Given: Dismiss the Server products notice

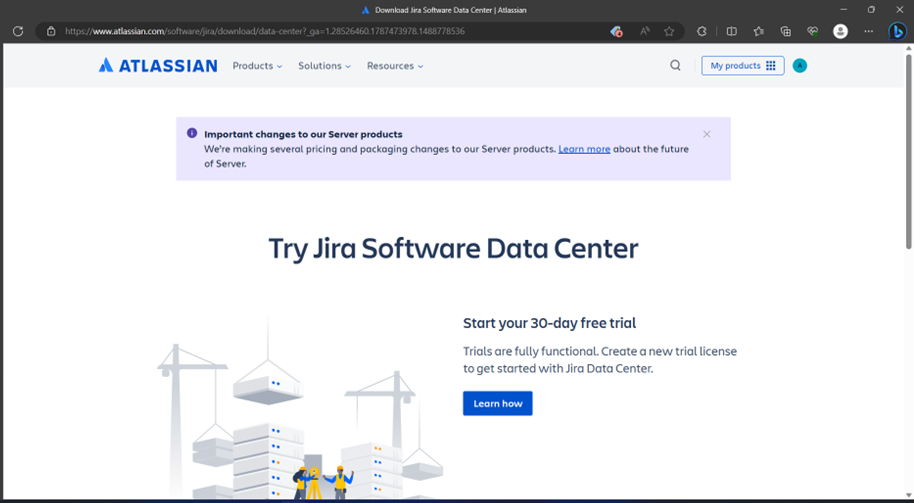Looking at the screenshot, I should (706, 134).
